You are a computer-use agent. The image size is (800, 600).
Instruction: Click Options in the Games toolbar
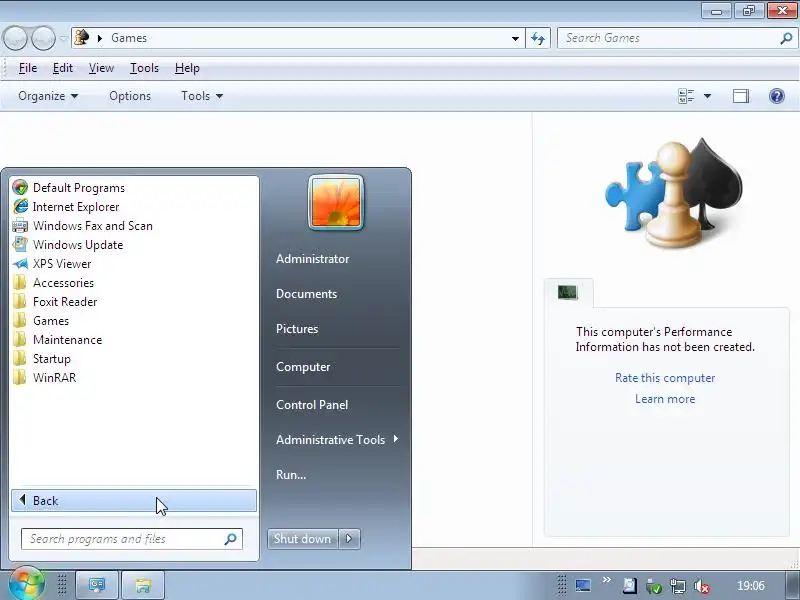click(130, 96)
